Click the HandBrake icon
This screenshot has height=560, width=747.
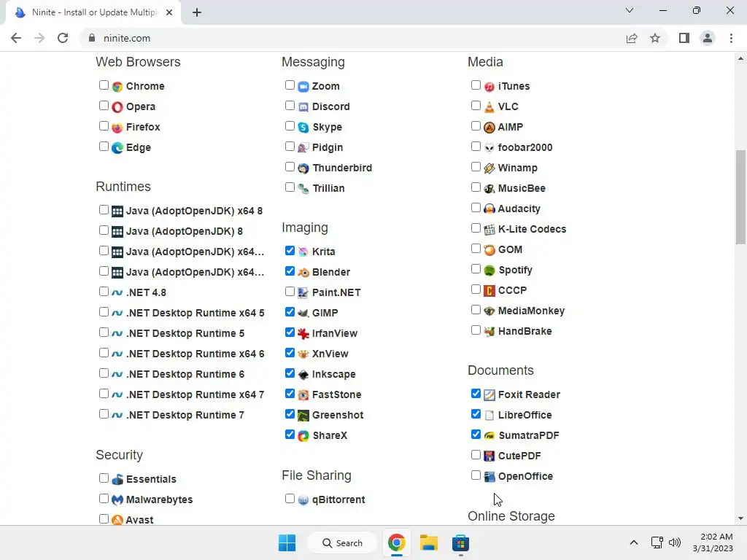click(489, 332)
